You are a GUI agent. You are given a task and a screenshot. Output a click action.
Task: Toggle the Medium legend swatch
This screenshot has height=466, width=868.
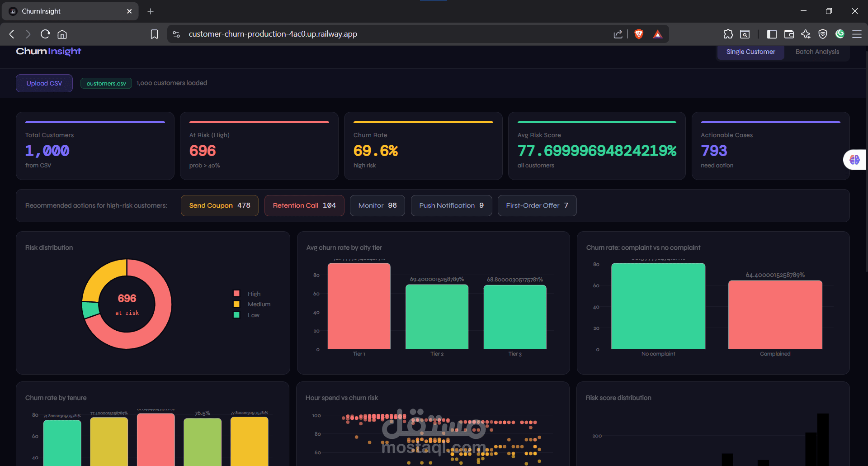pyautogui.click(x=236, y=304)
